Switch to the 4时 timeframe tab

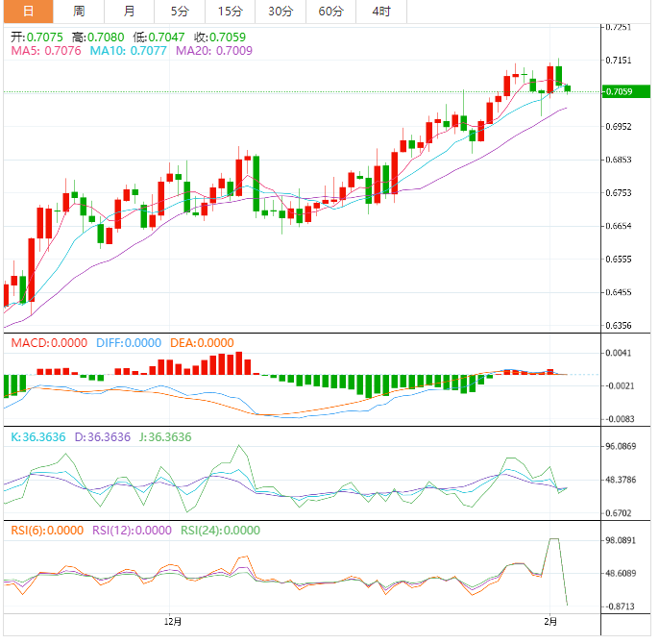380,12
